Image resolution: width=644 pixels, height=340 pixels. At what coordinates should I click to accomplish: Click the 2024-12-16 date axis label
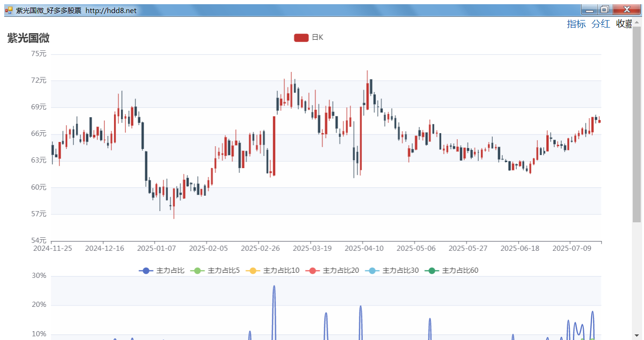click(x=105, y=248)
